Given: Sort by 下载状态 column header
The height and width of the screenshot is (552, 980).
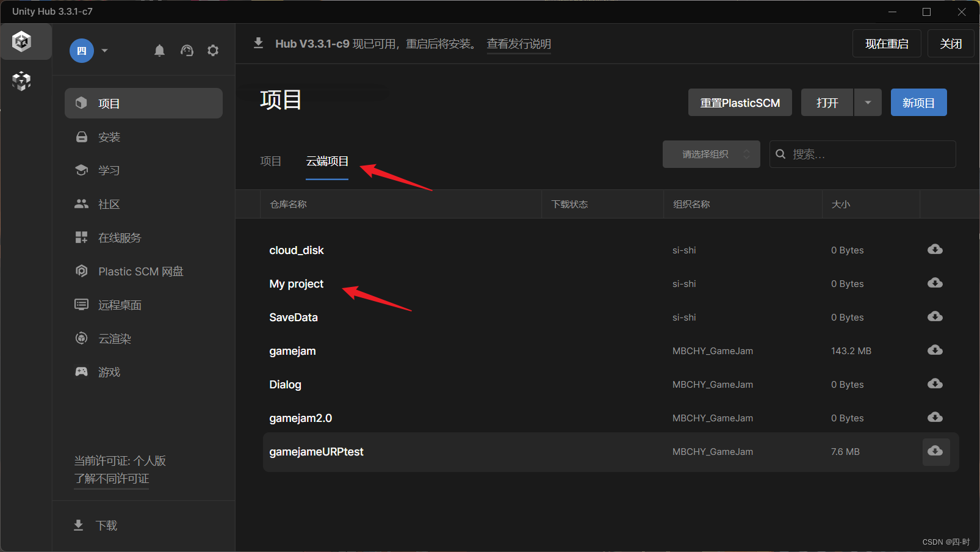Looking at the screenshot, I should pos(569,204).
